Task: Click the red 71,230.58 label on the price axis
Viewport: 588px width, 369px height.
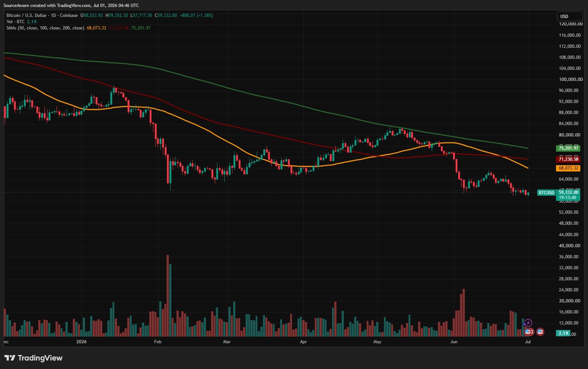Action: [568, 159]
